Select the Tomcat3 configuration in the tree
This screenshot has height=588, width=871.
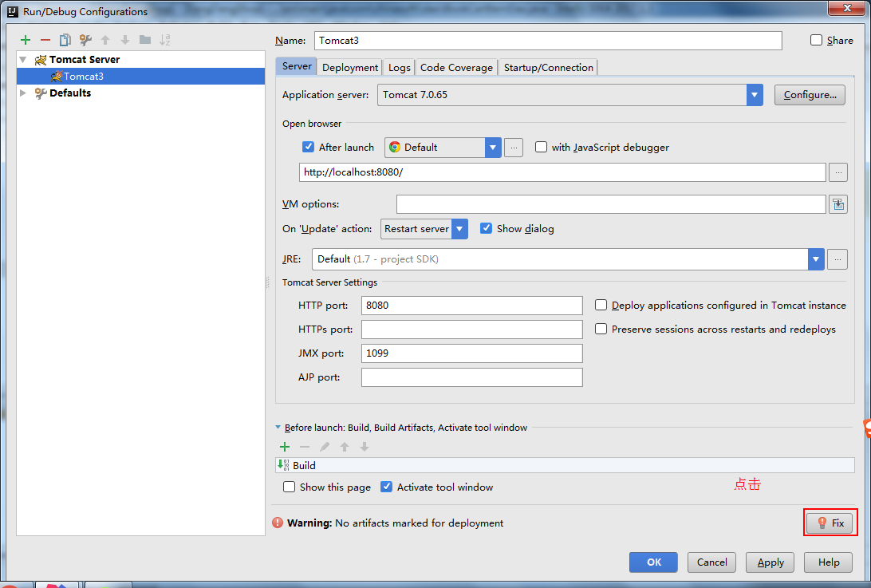(141, 76)
